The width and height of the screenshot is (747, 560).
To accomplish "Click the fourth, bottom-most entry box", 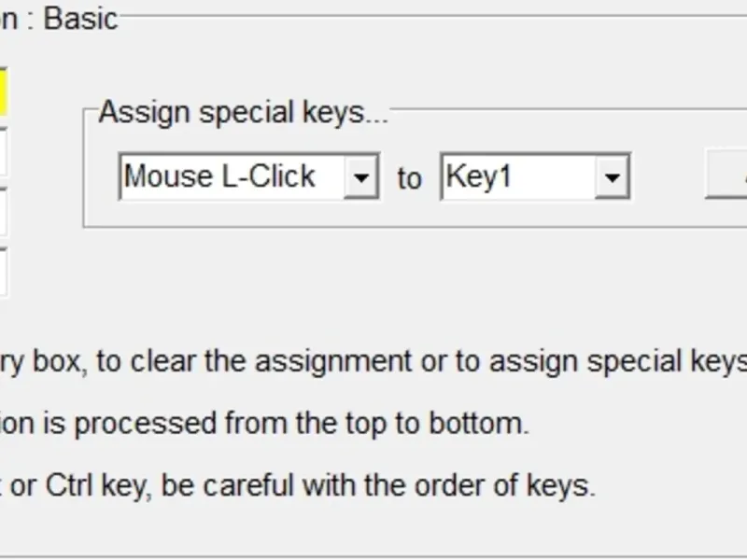I will [x=3, y=272].
